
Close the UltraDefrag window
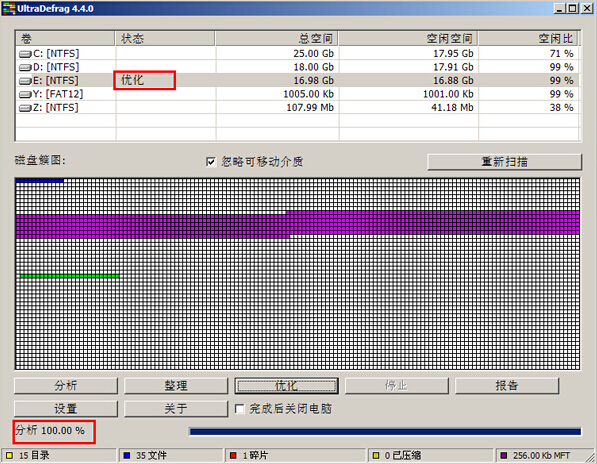coord(587,8)
